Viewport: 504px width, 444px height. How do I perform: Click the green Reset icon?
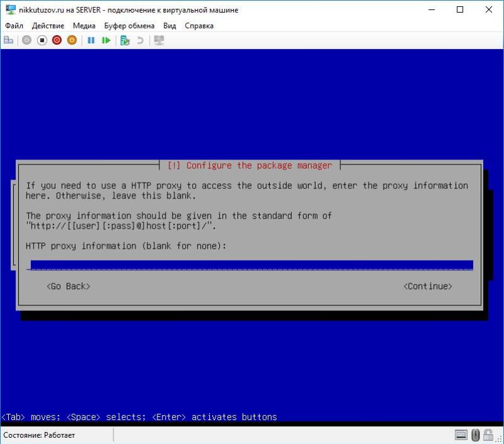coord(107,40)
